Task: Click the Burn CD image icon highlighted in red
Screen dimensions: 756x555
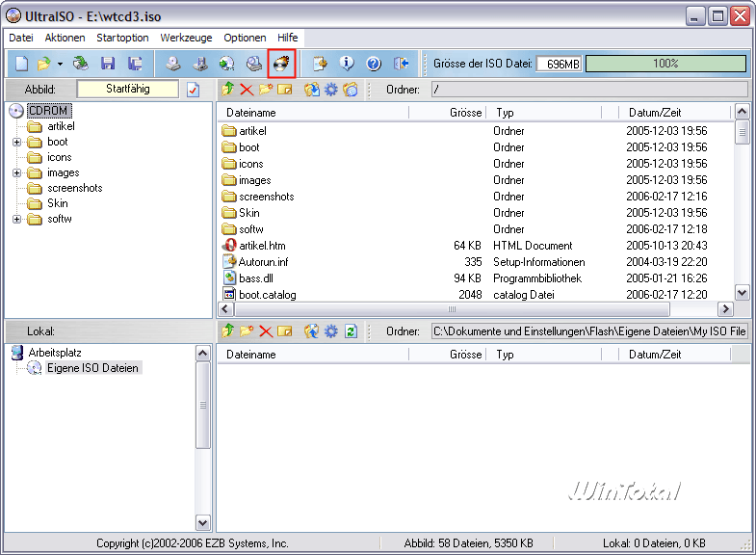Action: pyautogui.click(x=281, y=64)
